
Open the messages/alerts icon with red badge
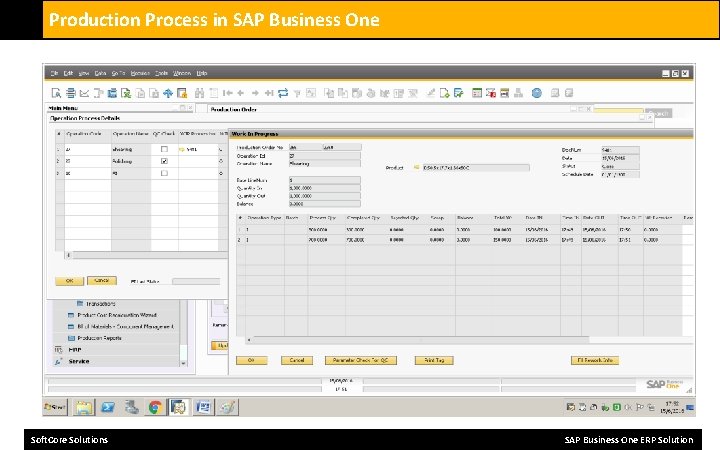point(491,93)
